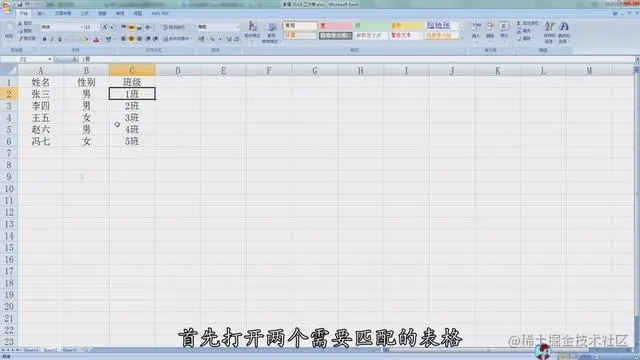
Task: Click the fill color bucket icon
Action: point(85,39)
